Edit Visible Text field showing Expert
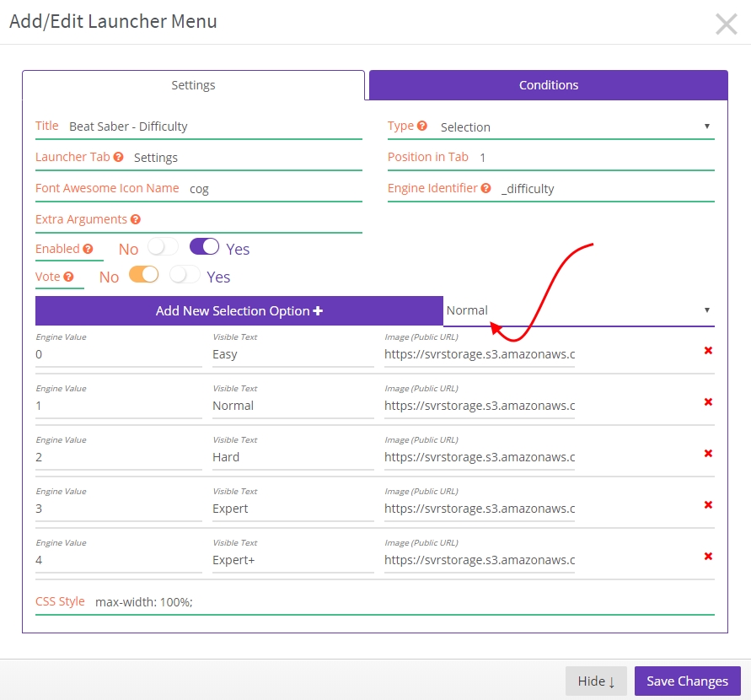The height and width of the screenshot is (700, 751). pos(293,509)
